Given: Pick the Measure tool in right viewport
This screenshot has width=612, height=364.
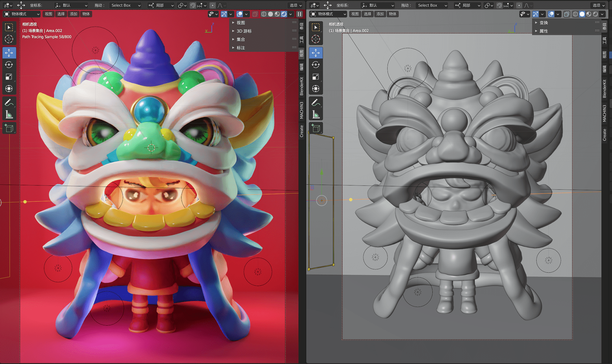Looking at the screenshot, I should pyautogui.click(x=316, y=114).
